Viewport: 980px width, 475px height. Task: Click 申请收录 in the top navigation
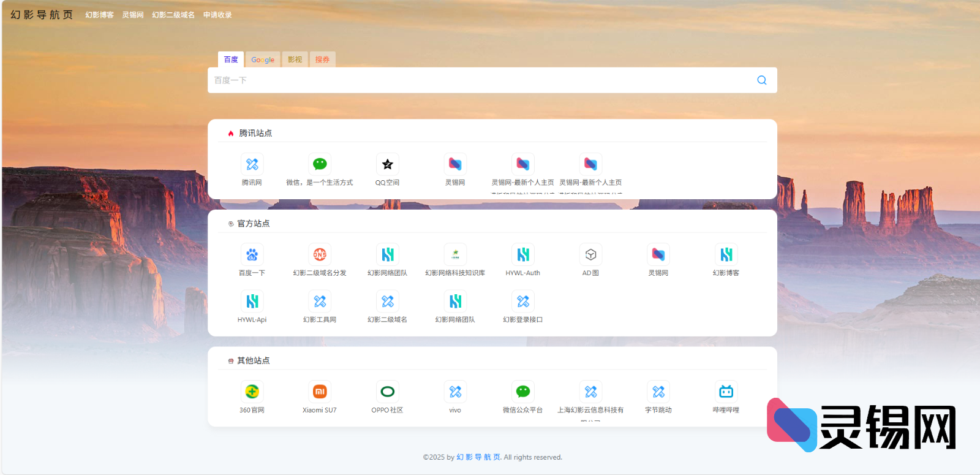pos(217,15)
